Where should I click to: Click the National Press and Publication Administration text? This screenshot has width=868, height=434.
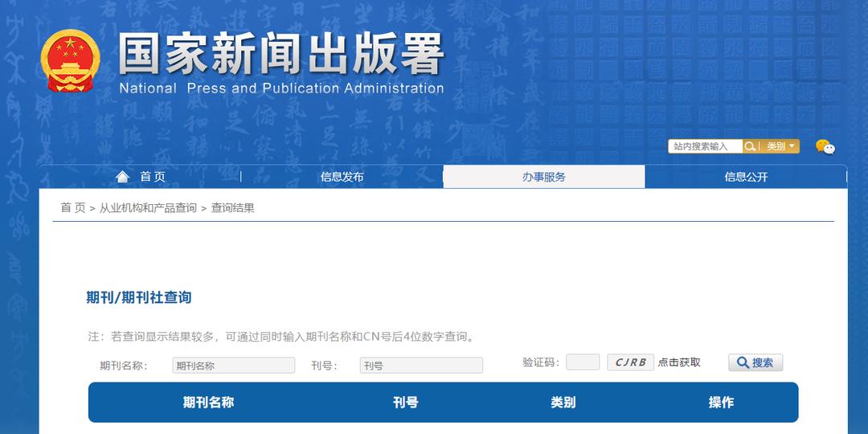click(x=281, y=88)
